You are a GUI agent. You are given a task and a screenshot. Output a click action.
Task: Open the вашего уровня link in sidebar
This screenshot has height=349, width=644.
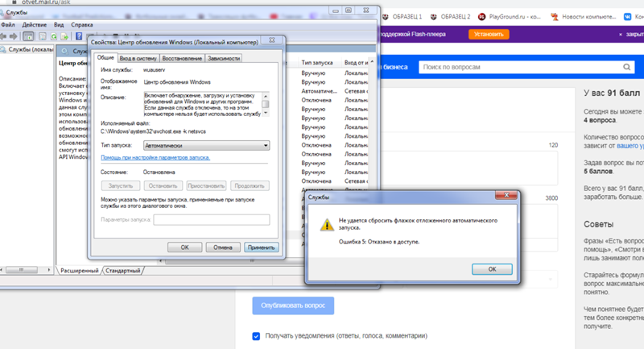(x=630, y=146)
